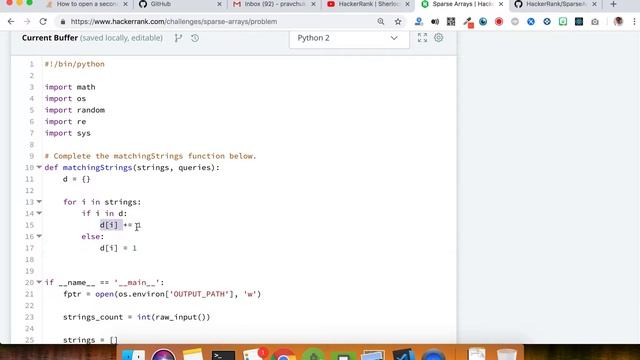Open Chrome's three-dot menu
Viewport: 640px width, 360px height.
pyautogui.click(x=634, y=22)
